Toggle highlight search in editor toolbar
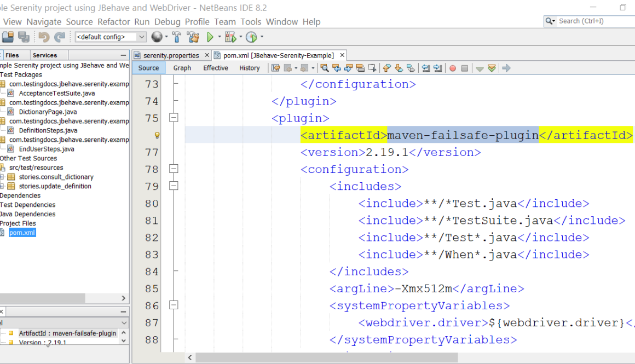The width and height of the screenshot is (635, 364). [x=361, y=68]
